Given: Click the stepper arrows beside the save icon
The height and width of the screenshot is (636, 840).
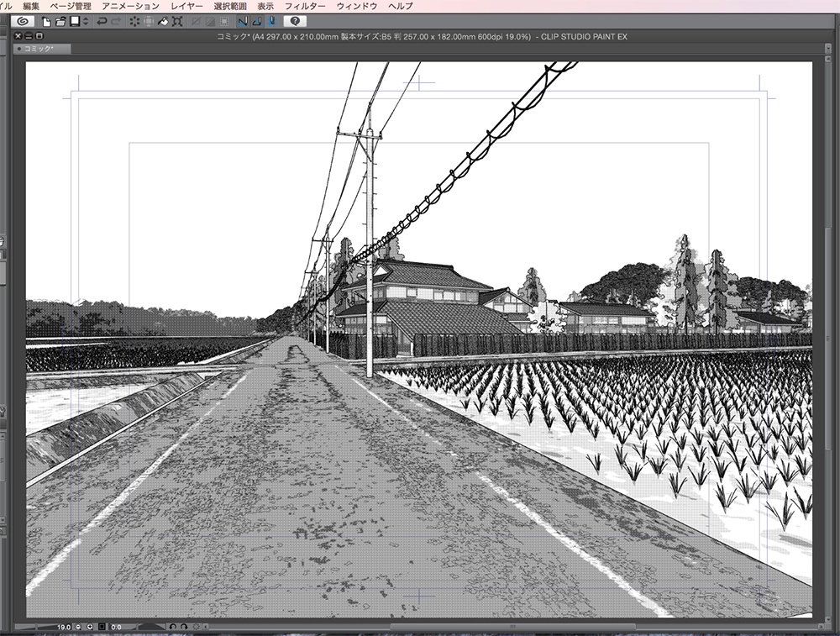Looking at the screenshot, I should point(86,24).
